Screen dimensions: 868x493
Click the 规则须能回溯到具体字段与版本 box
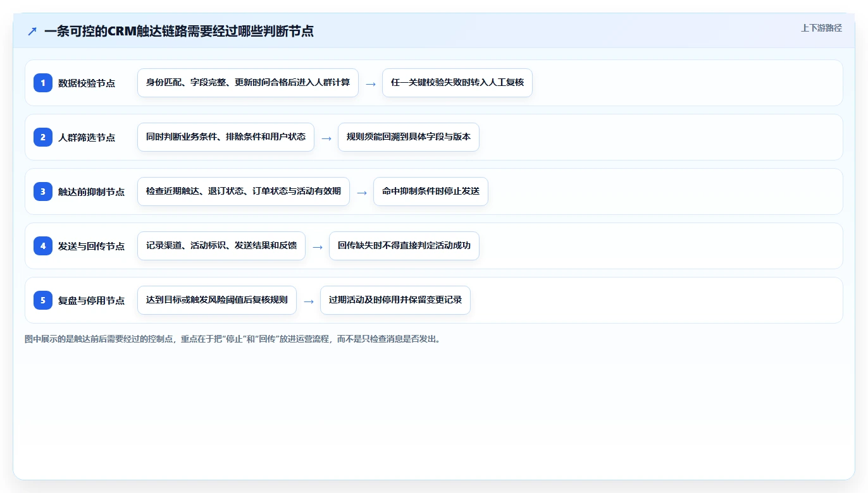(409, 137)
